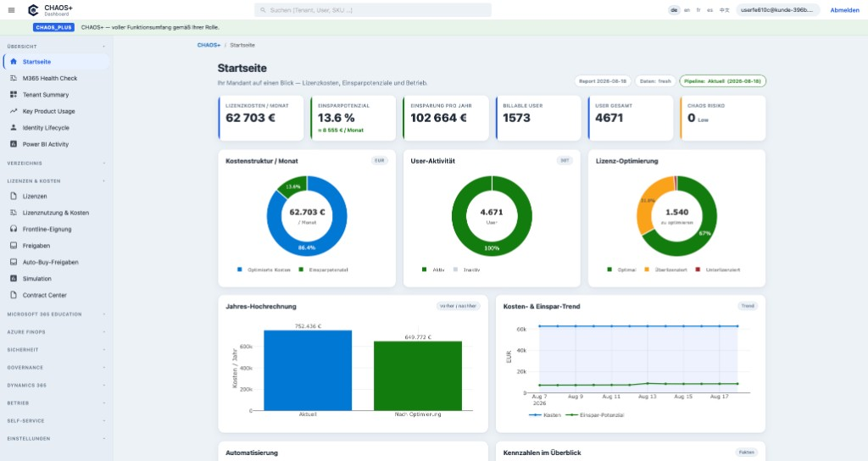Viewport: 868px width, 461px height.
Task: Click the Key Product Usage trend icon
Action: pos(14,111)
